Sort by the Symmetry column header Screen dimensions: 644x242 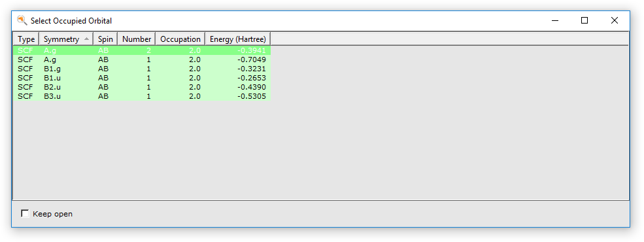(x=66, y=39)
